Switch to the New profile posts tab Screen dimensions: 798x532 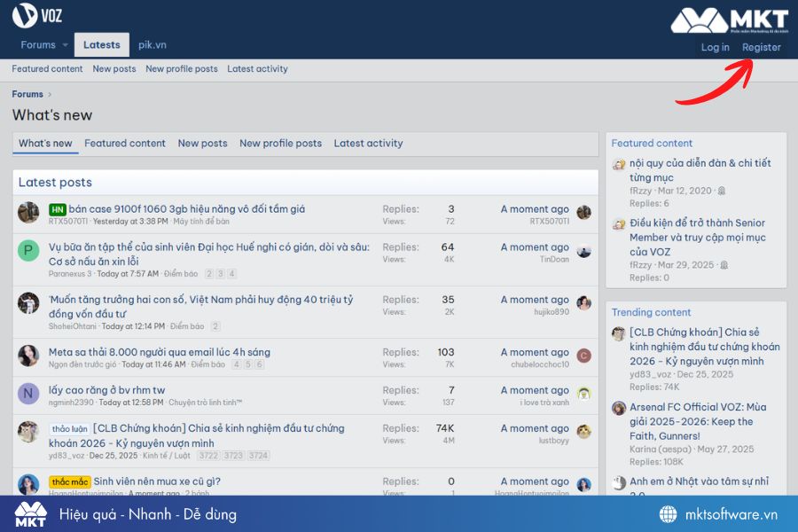(x=280, y=143)
